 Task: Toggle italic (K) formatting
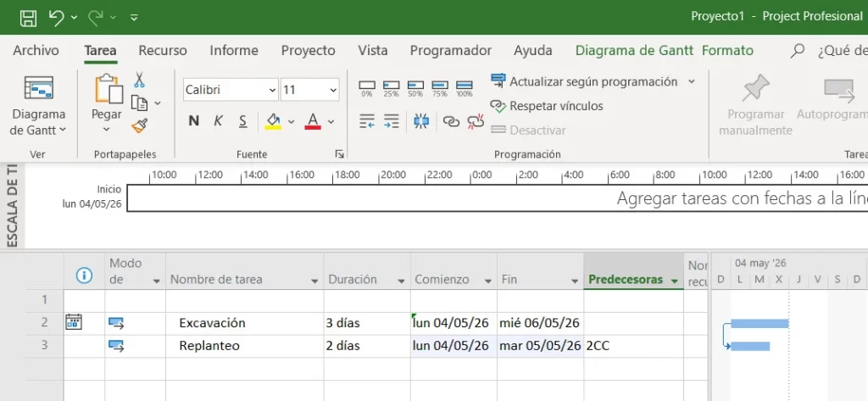tap(218, 121)
